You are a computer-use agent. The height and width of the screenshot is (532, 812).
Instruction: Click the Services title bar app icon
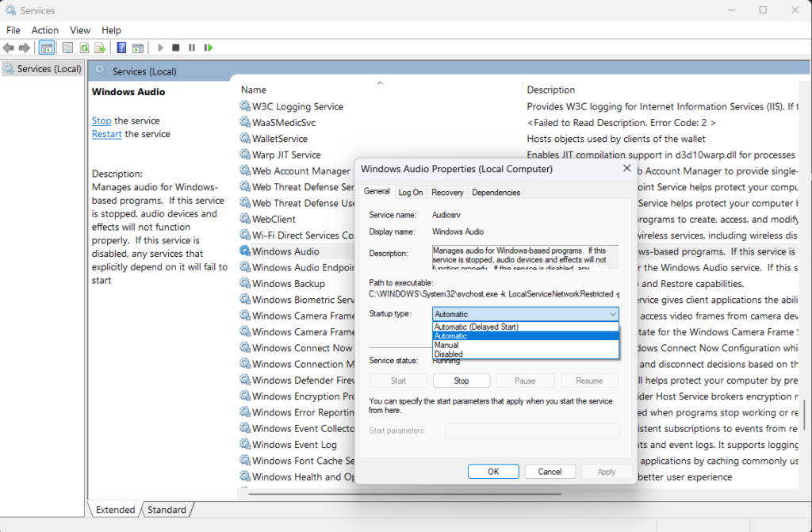point(10,10)
